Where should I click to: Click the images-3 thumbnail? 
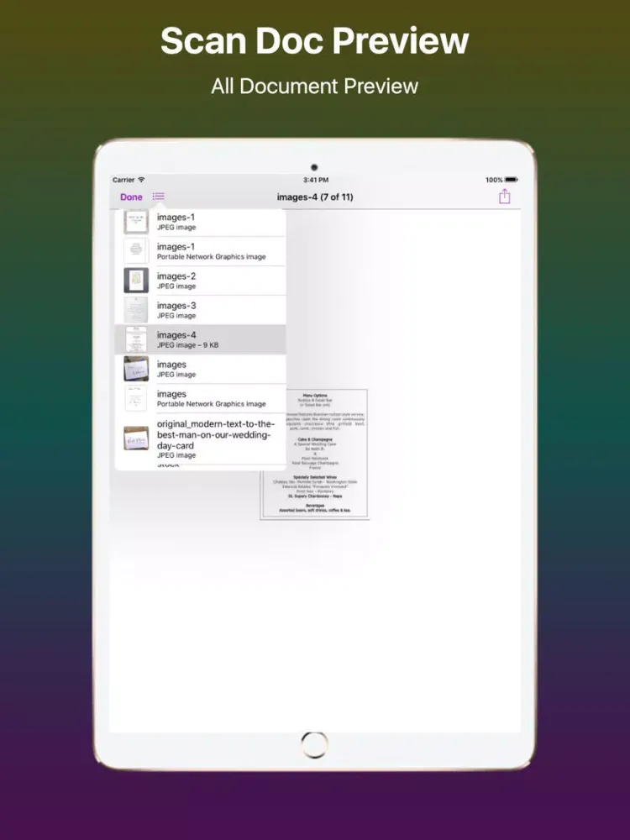click(x=136, y=310)
